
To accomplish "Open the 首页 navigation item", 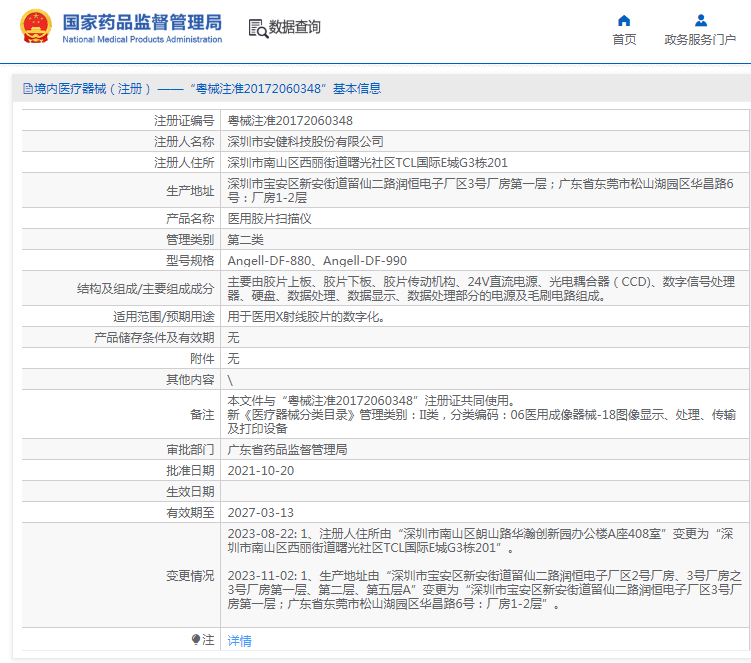I will pos(624,40).
